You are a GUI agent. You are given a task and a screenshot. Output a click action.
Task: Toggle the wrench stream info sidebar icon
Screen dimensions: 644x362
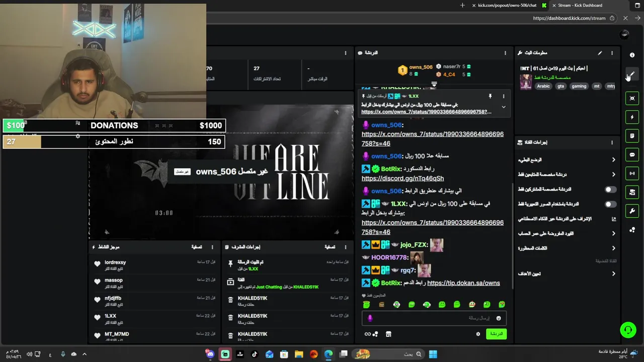coord(632,211)
